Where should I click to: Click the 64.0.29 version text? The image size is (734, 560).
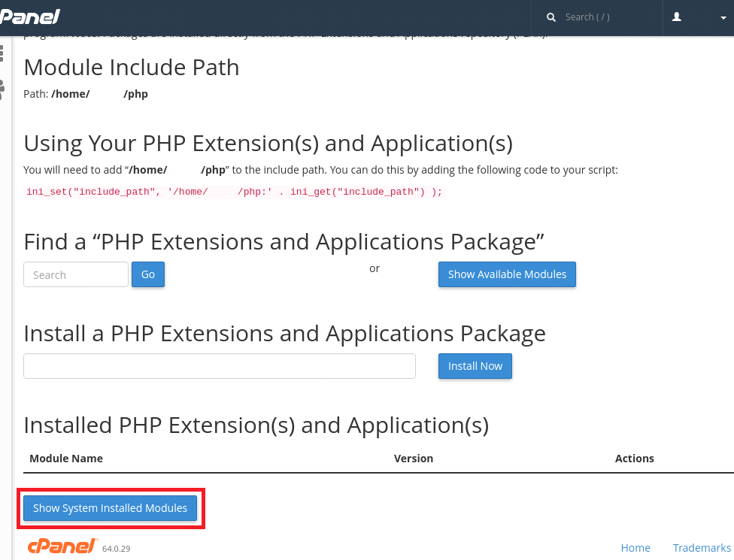pyautogui.click(x=116, y=549)
